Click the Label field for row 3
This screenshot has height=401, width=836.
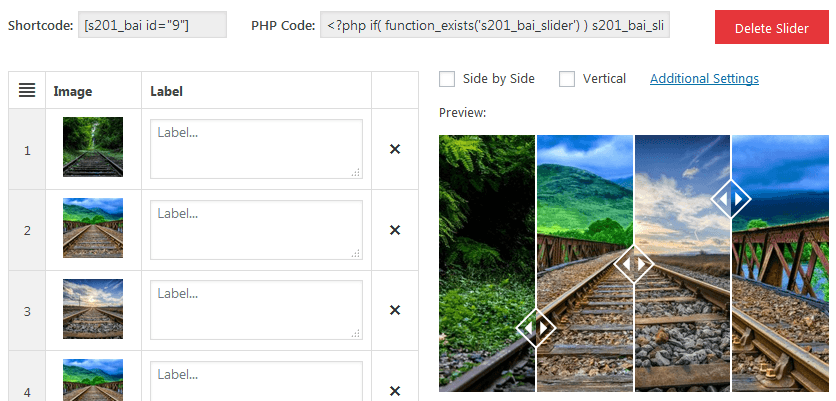pyautogui.click(x=256, y=310)
